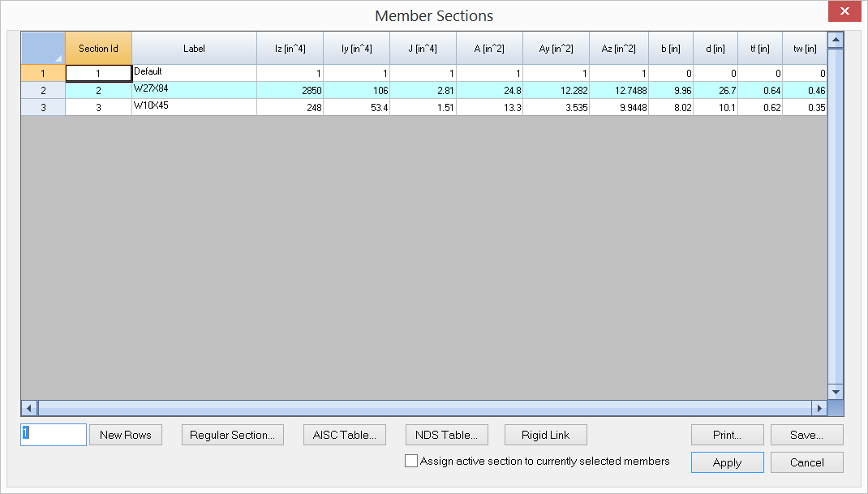Screen dimensions: 868x494
Task: Select the Section Id column header
Action: [98, 49]
